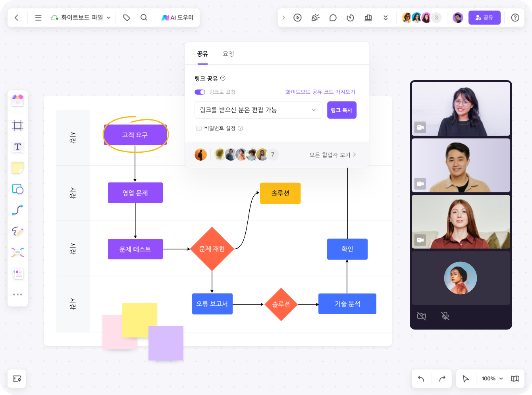Select the 문제 재현 diamond
This screenshot has height=395, width=532.
[212, 249]
